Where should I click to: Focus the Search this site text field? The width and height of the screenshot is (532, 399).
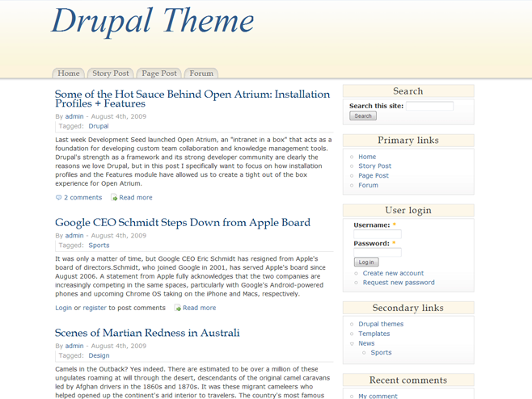[429, 106]
